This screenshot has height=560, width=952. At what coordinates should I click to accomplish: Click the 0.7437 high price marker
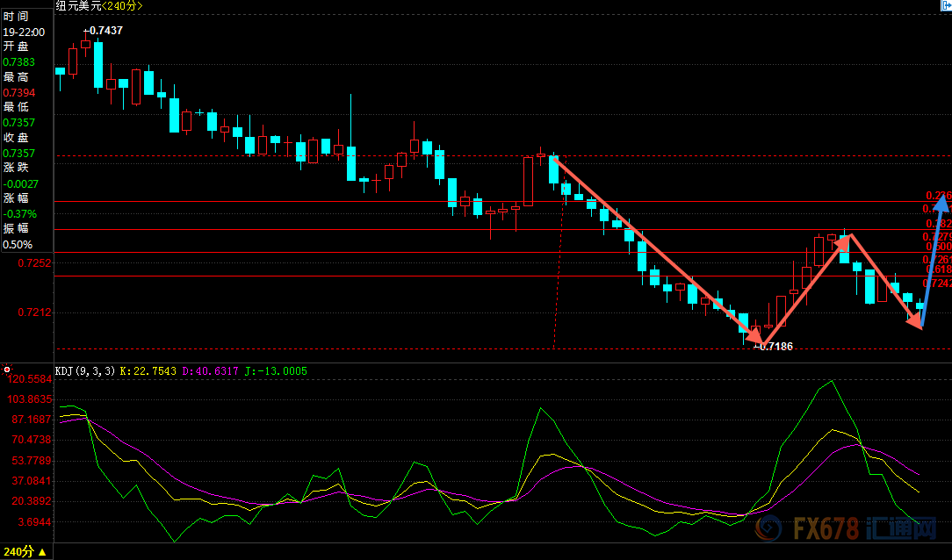point(105,30)
